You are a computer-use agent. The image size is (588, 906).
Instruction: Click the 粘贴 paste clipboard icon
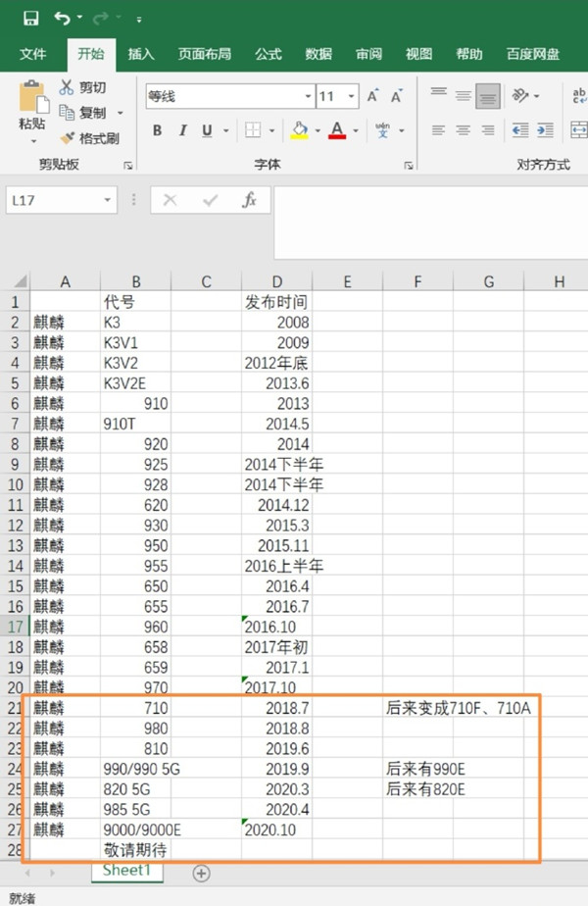click(33, 96)
